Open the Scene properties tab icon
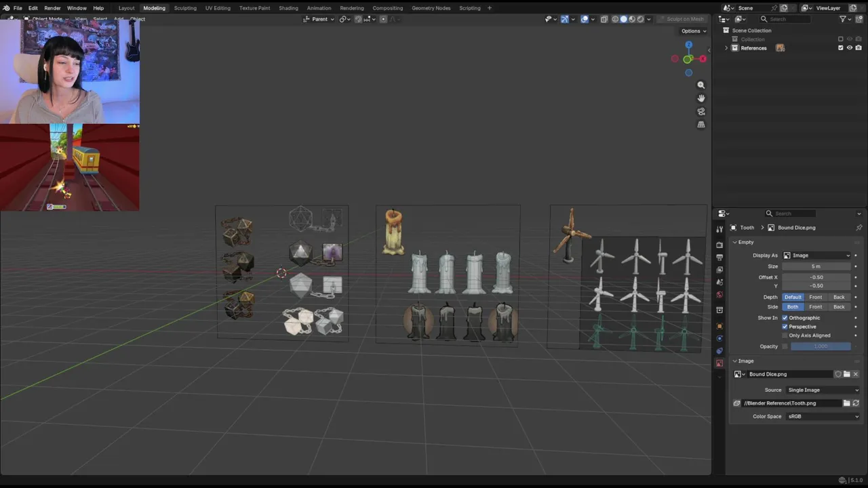This screenshot has height=488, width=868. 719,282
